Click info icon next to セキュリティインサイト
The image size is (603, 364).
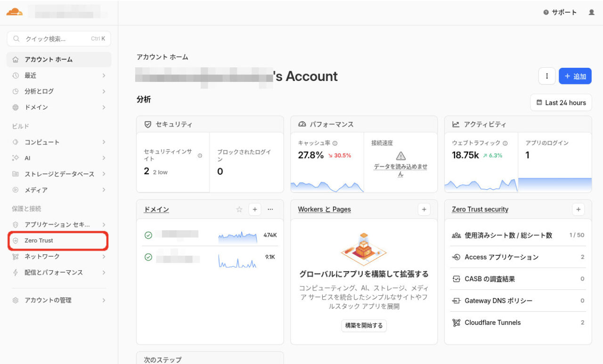[200, 155]
